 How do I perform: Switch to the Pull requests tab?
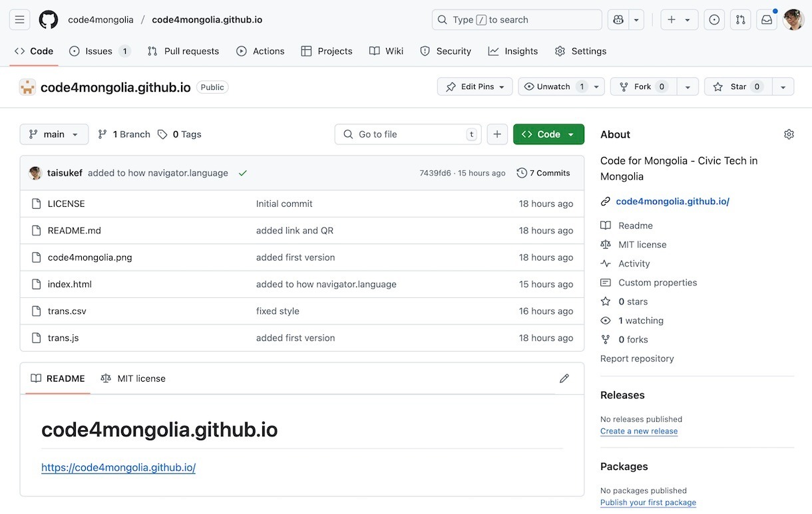pyautogui.click(x=183, y=51)
